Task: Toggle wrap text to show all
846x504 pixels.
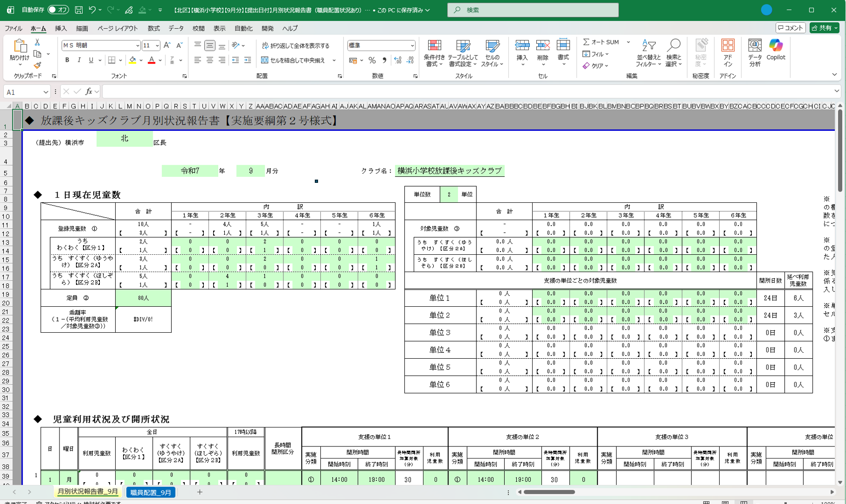Action: tap(296, 45)
